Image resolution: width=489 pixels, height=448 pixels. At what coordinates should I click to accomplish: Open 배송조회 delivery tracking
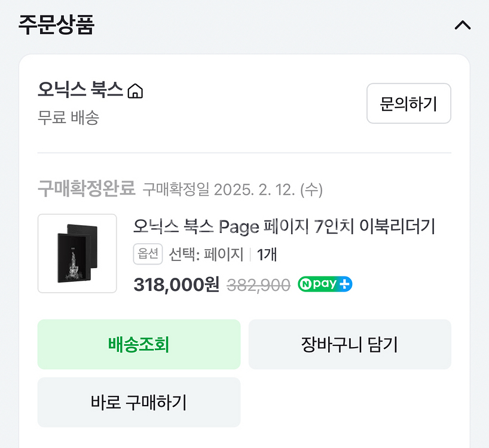[139, 344]
